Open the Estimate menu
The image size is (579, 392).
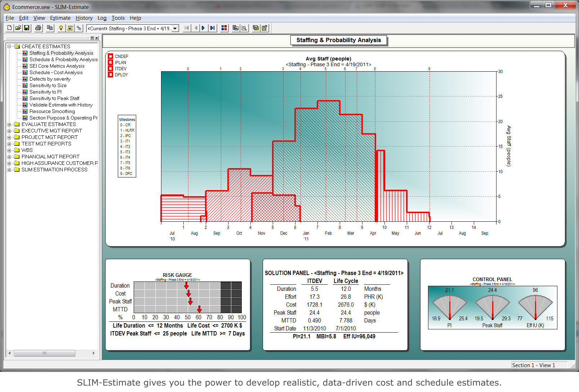pyautogui.click(x=60, y=18)
